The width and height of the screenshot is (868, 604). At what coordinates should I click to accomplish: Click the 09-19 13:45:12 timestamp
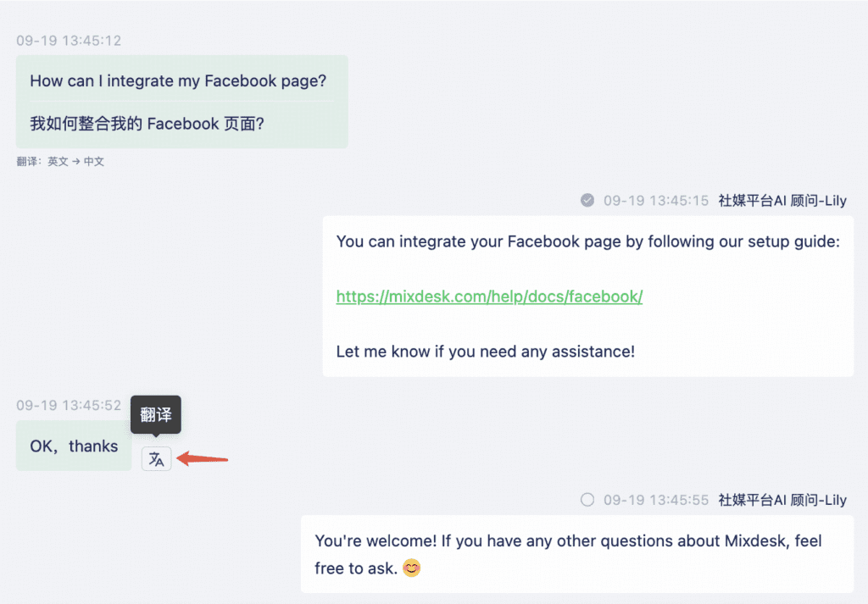[69, 41]
